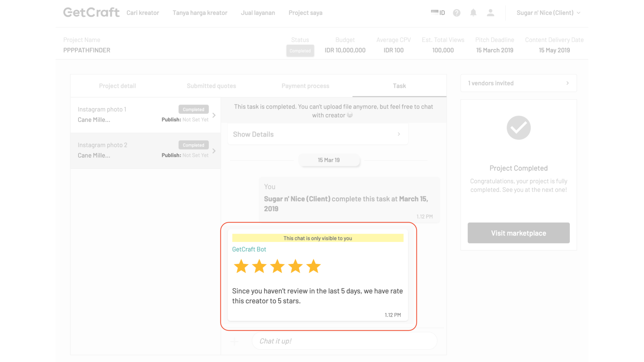Screen dimensions: 644x362
Task: Expand Sugar n' Nice (Client) account dropdown
Action: point(548,13)
